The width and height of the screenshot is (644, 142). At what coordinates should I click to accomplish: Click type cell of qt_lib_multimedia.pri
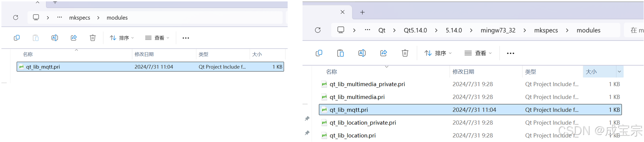552,97
